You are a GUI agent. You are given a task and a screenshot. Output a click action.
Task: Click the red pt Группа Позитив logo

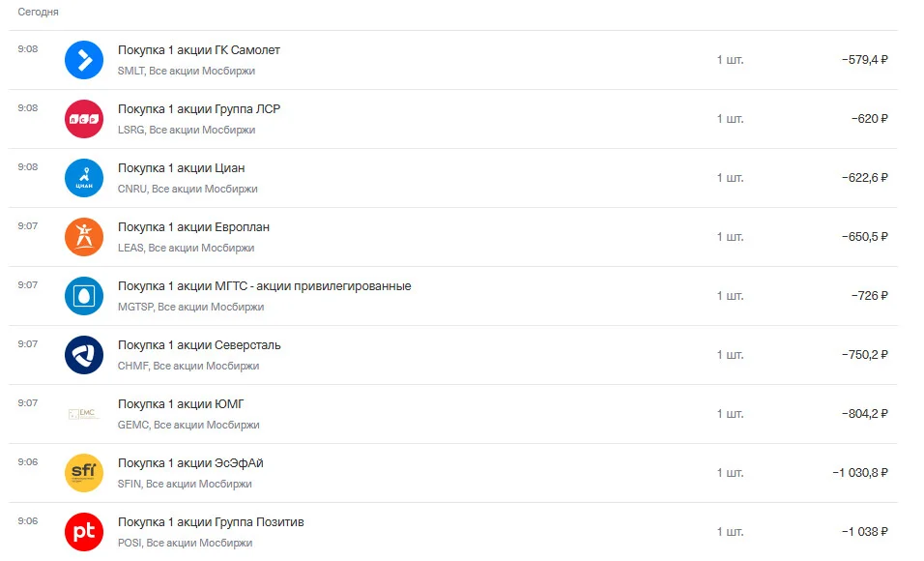pyautogui.click(x=84, y=532)
